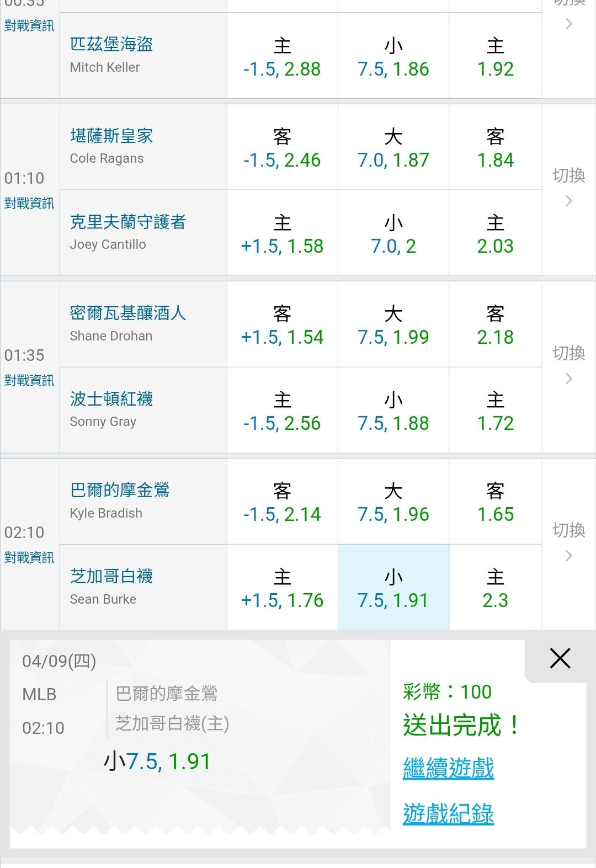Click the 匹茲堡海盜 team name
This screenshot has height=868, width=596.
[111, 44]
